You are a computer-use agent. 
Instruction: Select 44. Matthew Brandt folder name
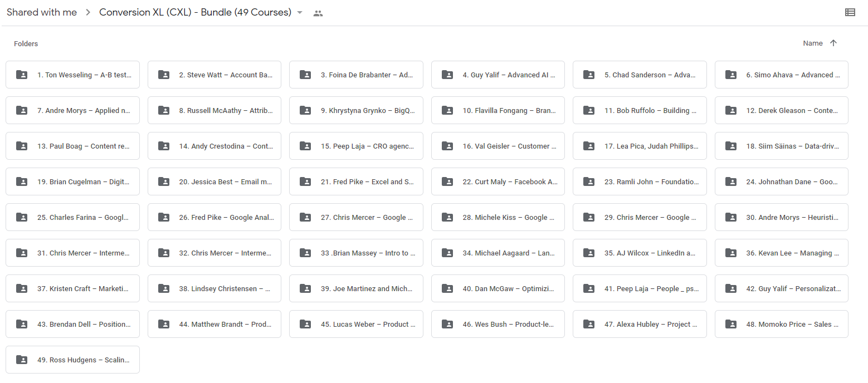pos(226,325)
